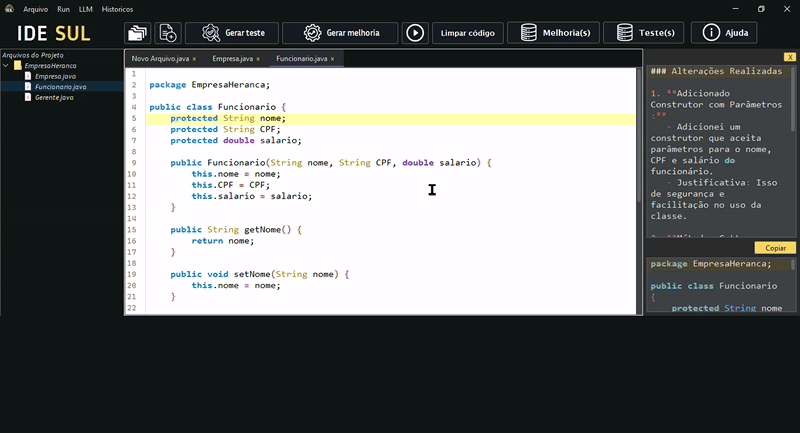The width and height of the screenshot is (800, 433).
Task: Click the Gerar melhoria button
Action: [340, 33]
